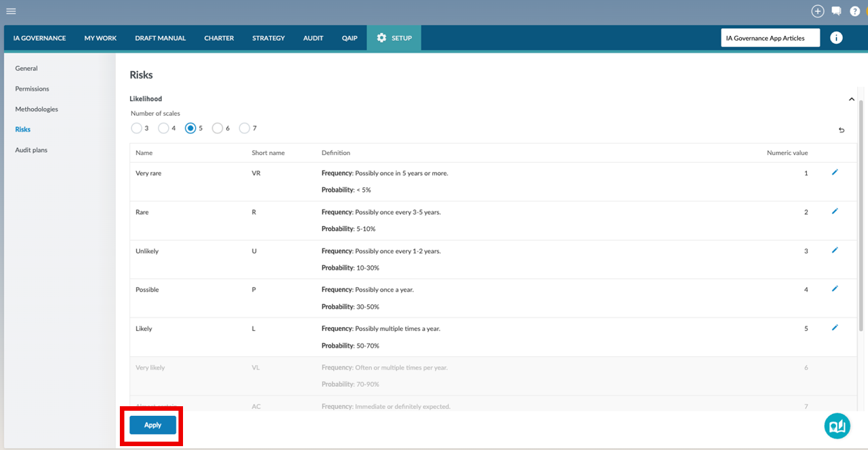
Task: Open Audit tab
Action: (313, 38)
